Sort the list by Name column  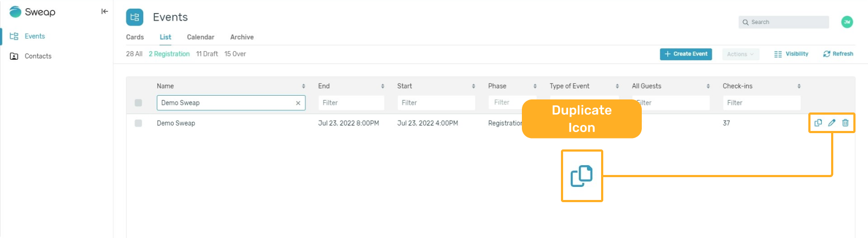click(304, 86)
